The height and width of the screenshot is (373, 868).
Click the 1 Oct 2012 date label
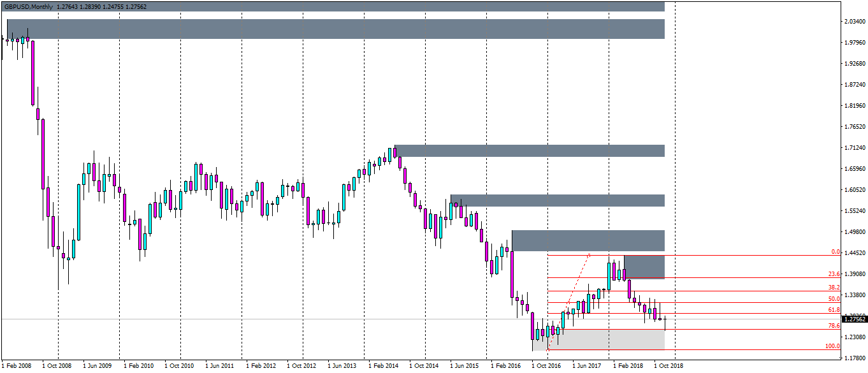(301, 367)
